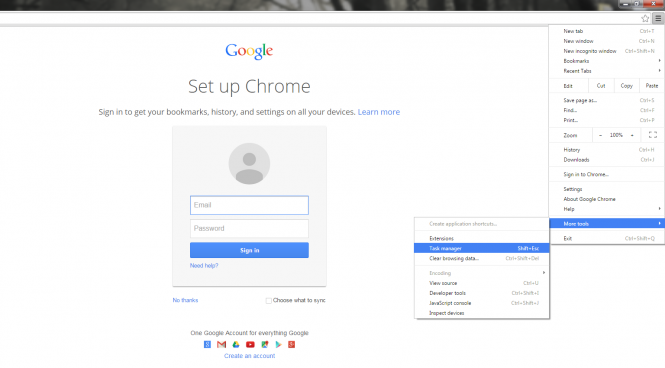Select Inspect devices in the submenu
665x368 pixels.
pyautogui.click(x=482, y=313)
